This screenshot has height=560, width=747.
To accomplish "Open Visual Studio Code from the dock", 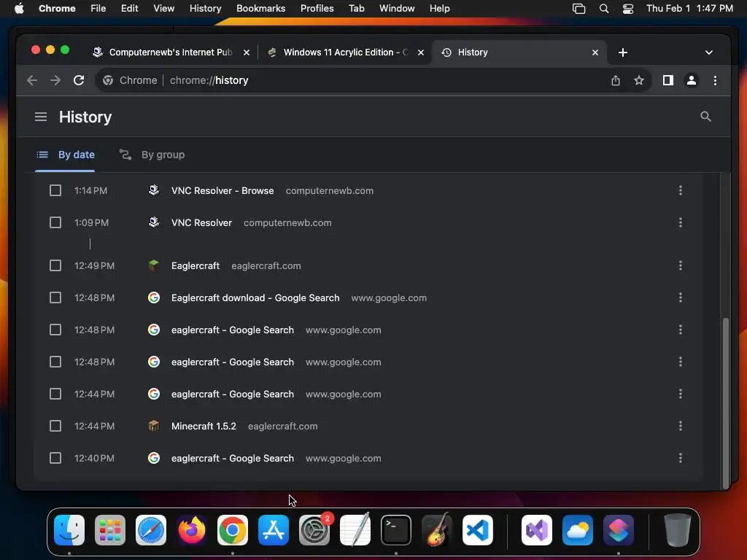I will pos(478,530).
